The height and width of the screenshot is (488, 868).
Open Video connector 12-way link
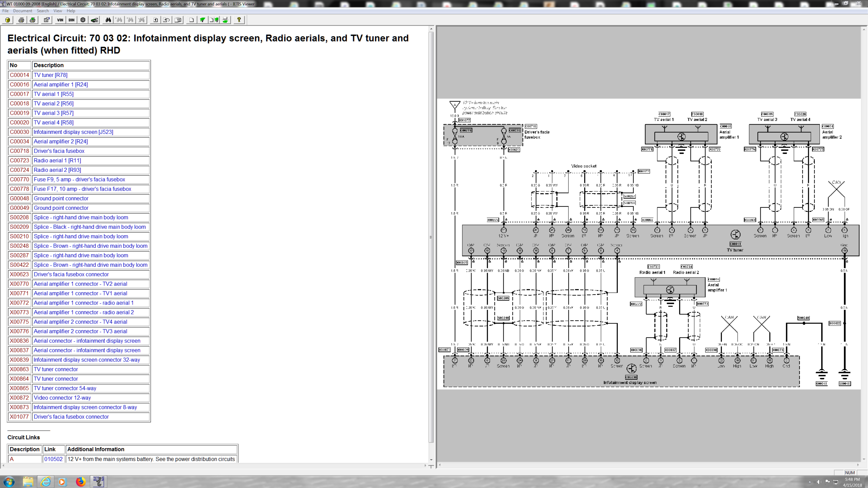(62, 397)
